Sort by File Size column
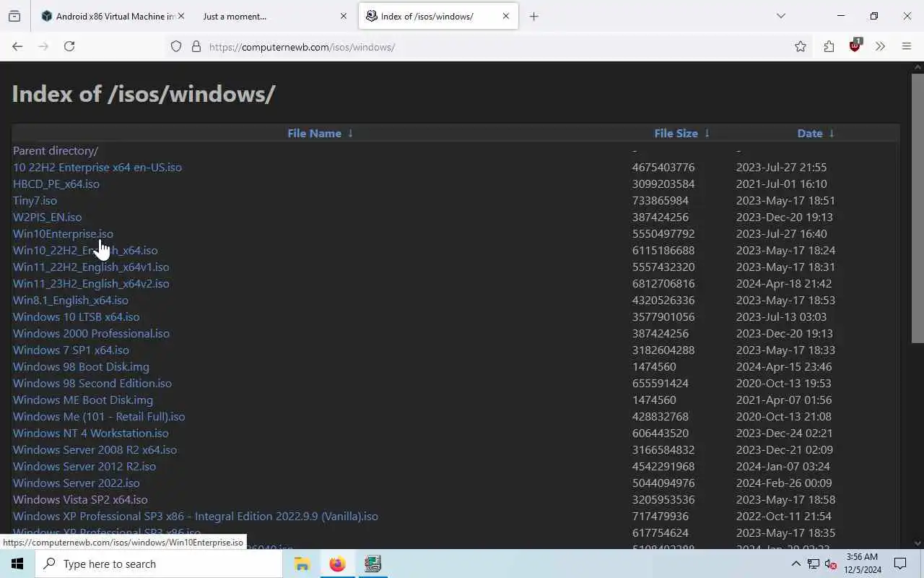Viewport: 924px width, 578px height. coord(676,133)
